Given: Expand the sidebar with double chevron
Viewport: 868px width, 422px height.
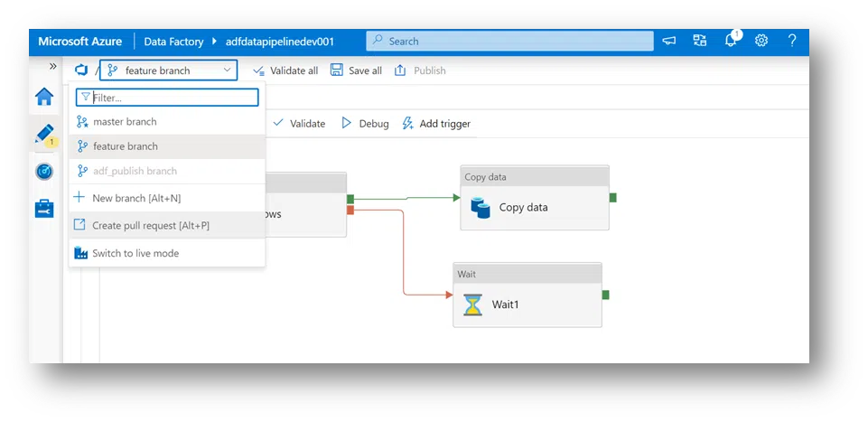Looking at the screenshot, I should [52, 66].
